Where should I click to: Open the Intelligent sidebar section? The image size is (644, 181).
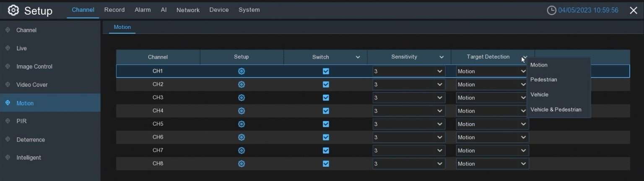point(29,158)
